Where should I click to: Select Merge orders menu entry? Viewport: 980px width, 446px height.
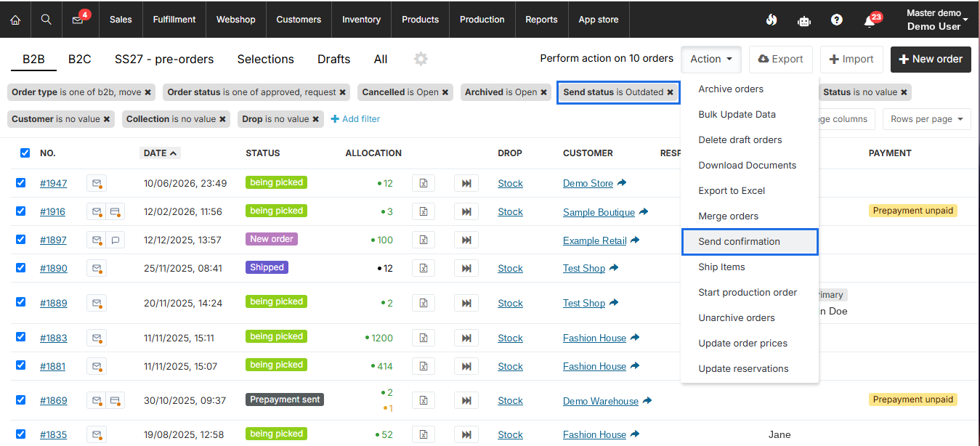coord(750,216)
